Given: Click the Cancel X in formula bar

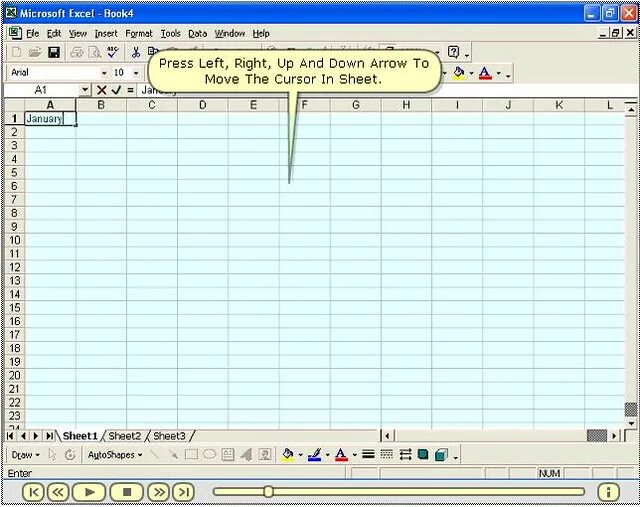Looking at the screenshot, I should coord(102,90).
